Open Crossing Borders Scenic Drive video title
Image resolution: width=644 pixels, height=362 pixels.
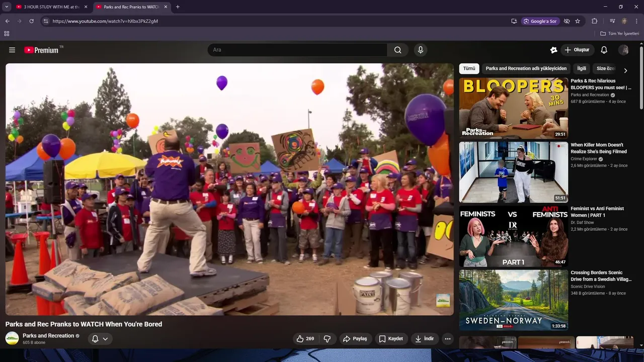tap(601, 276)
